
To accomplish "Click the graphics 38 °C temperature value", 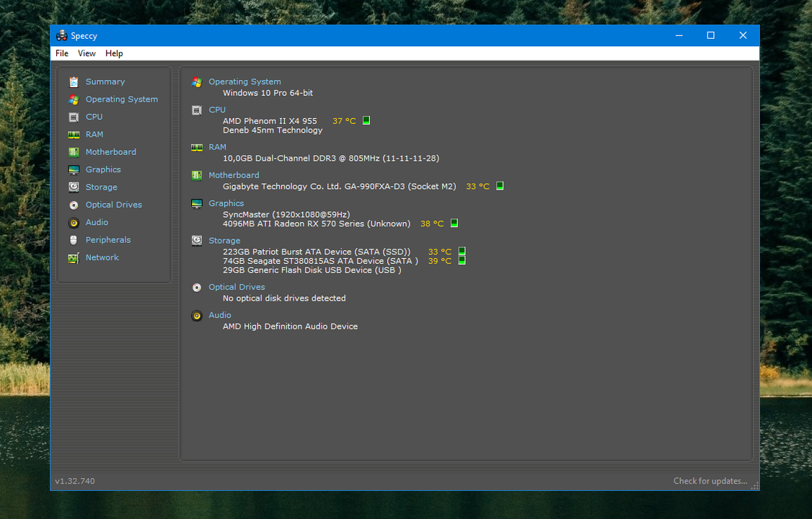I will coord(433,223).
